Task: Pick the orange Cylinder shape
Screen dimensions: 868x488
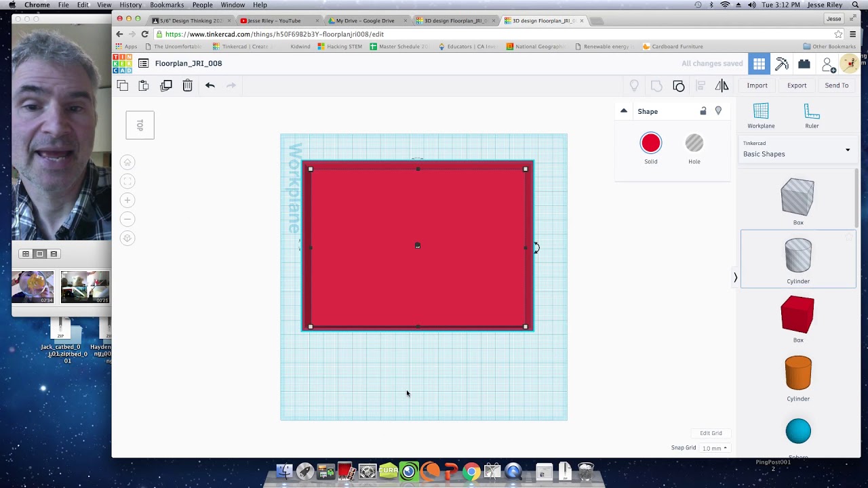Action: 798,378
